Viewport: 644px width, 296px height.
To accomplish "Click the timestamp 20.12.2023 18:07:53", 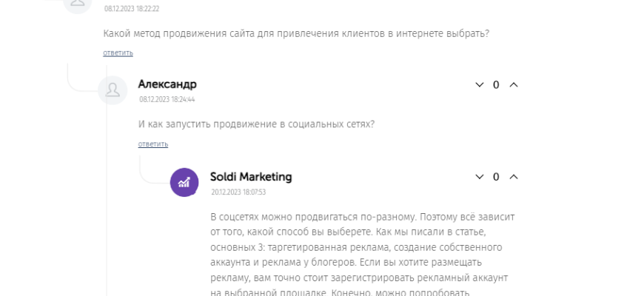I will coord(238,192).
